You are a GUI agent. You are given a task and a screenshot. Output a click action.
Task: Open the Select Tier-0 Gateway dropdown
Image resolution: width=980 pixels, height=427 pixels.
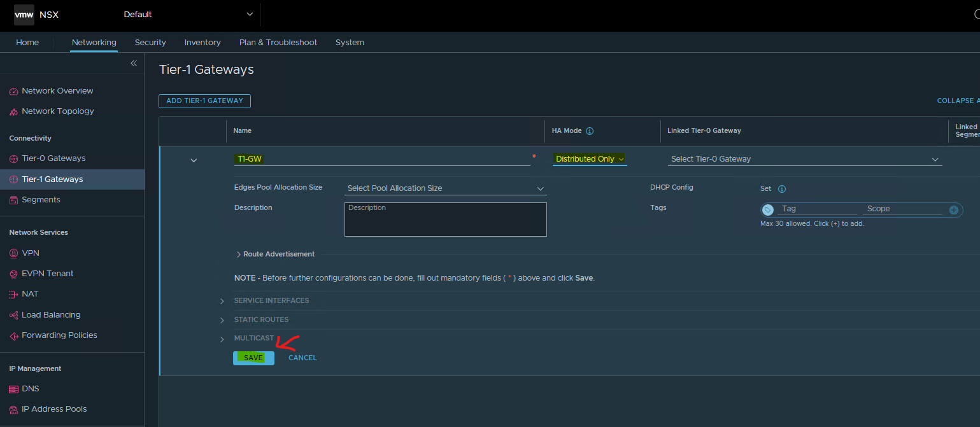click(805, 159)
